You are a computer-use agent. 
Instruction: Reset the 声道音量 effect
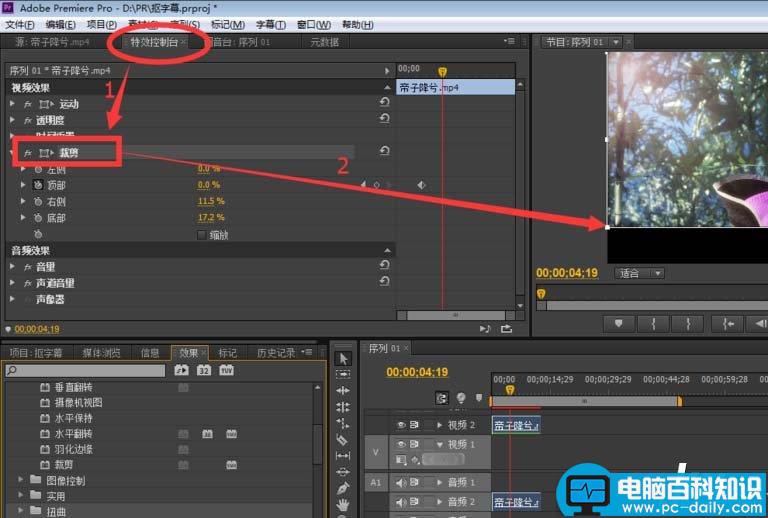[x=384, y=281]
